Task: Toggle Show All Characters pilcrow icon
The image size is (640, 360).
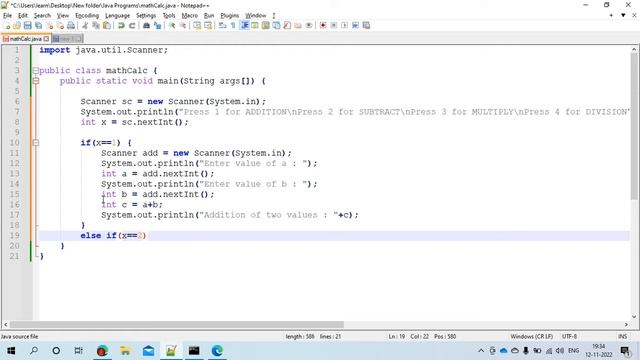Action: tap(233, 25)
